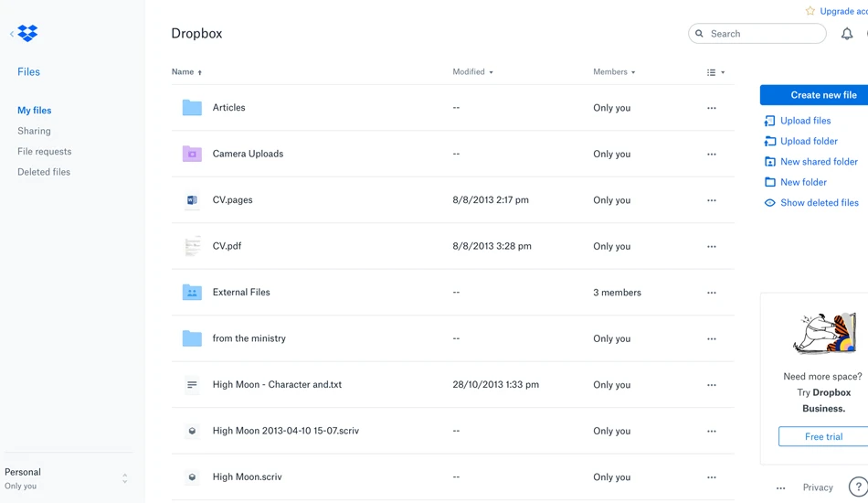The image size is (868, 503).
Task: Click the Create new file button
Action: (814, 95)
